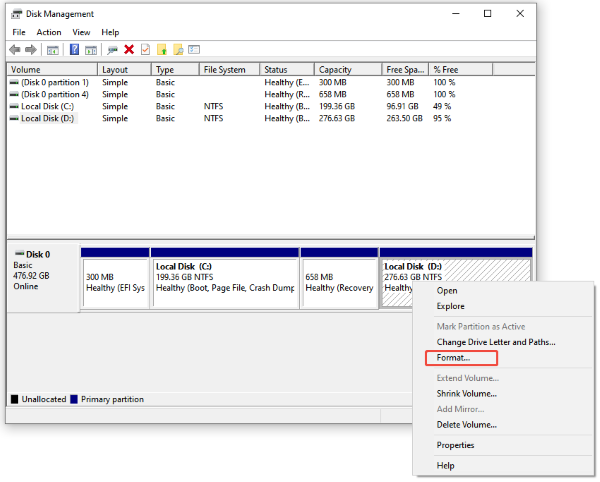The height and width of the screenshot is (482, 600).
Task: Click the Disk 0 label panel
Action: point(43,278)
